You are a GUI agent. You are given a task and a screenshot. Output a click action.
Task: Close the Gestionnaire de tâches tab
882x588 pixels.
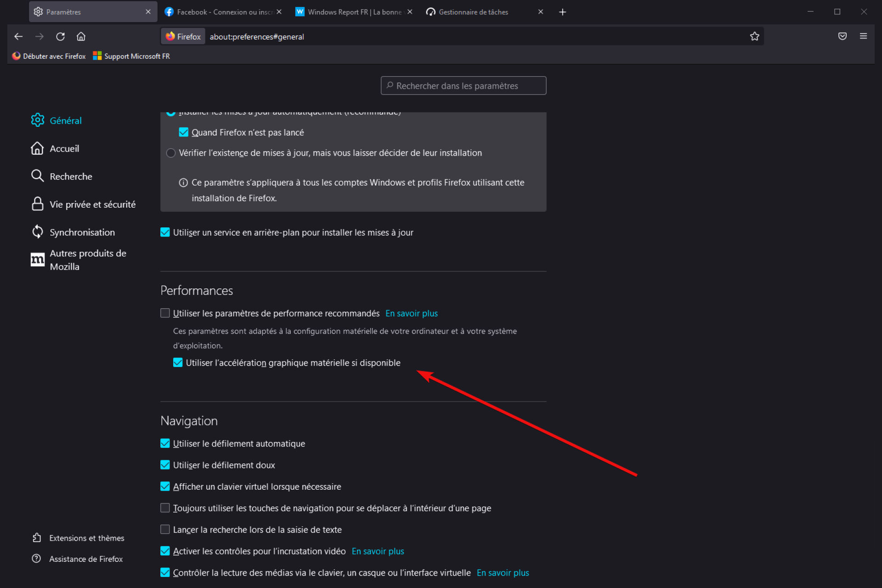click(541, 12)
